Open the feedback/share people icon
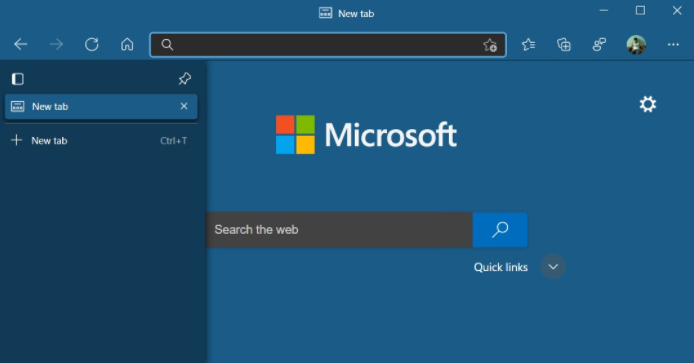The width and height of the screenshot is (694, 363). (x=599, y=44)
